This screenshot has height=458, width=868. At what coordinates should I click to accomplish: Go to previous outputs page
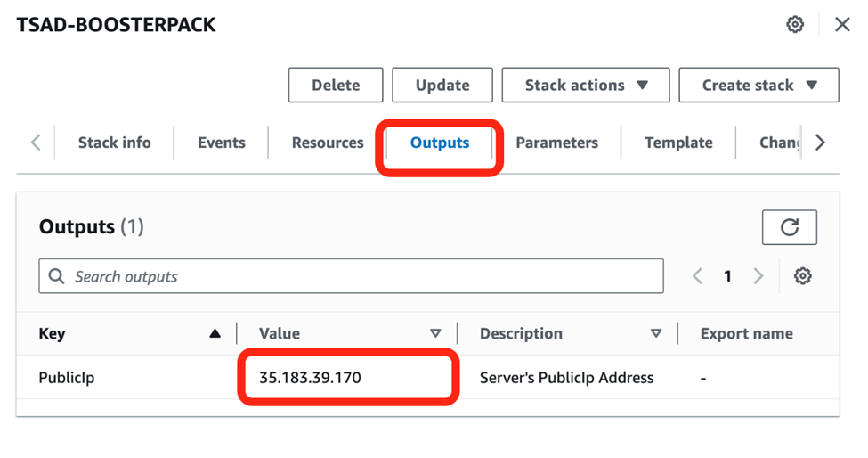coord(698,276)
